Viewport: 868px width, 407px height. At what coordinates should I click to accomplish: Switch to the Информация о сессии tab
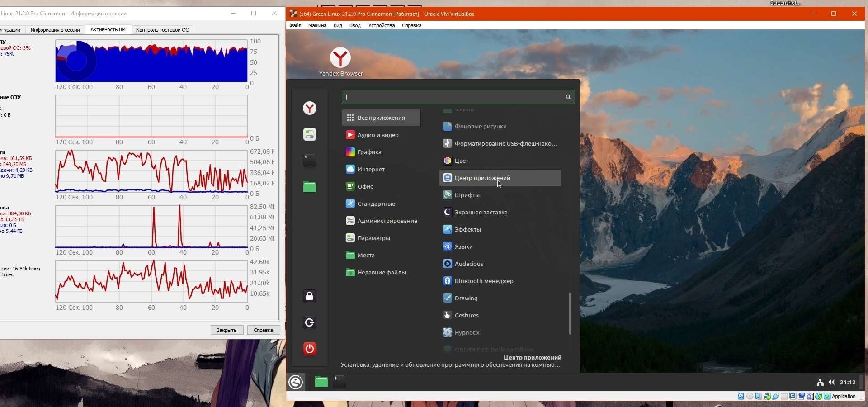(x=55, y=30)
